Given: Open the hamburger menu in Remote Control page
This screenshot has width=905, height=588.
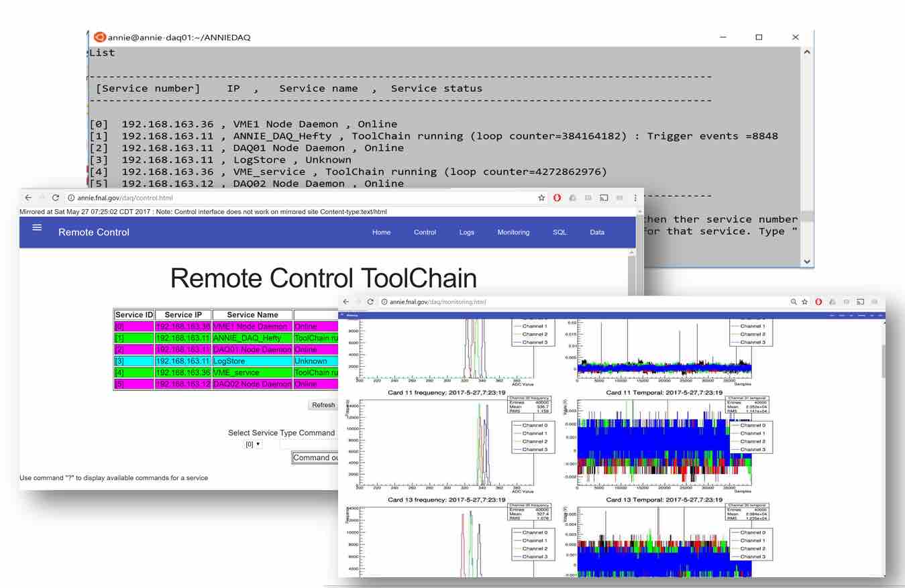Looking at the screenshot, I should point(37,227).
